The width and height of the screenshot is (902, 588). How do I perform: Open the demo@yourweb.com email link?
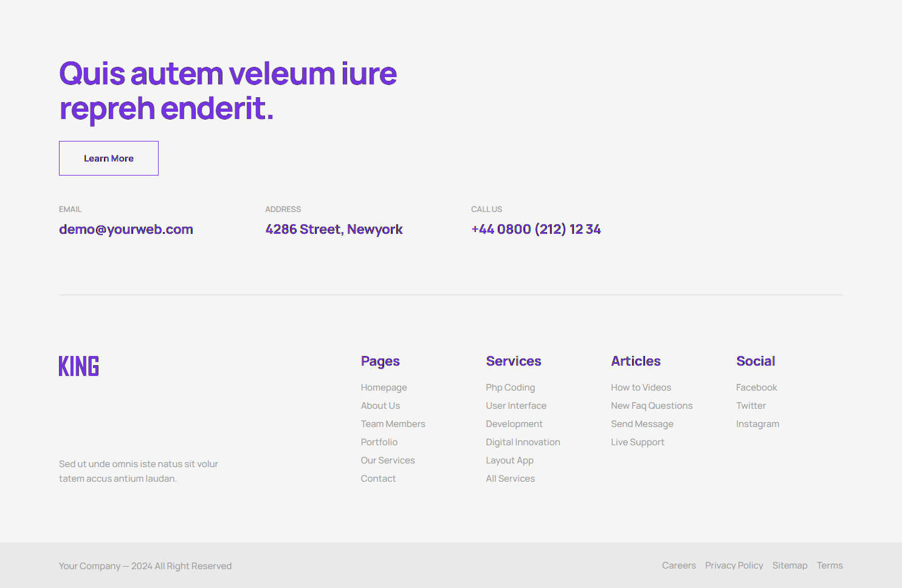coord(126,229)
